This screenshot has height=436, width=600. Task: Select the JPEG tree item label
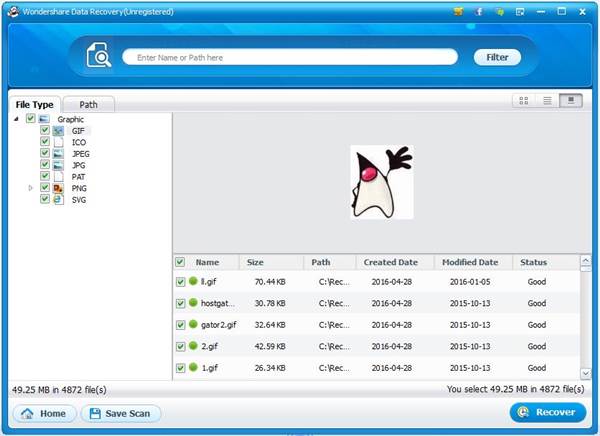pos(81,154)
